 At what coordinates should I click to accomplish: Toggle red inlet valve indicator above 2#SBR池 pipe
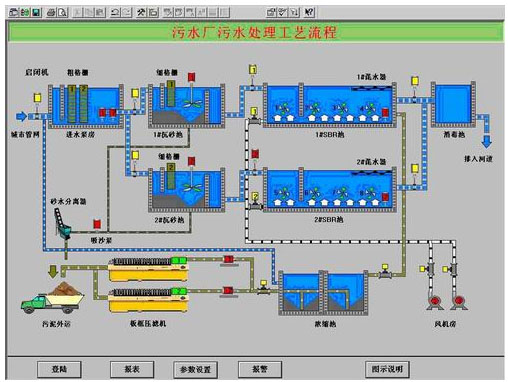click(x=255, y=154)
